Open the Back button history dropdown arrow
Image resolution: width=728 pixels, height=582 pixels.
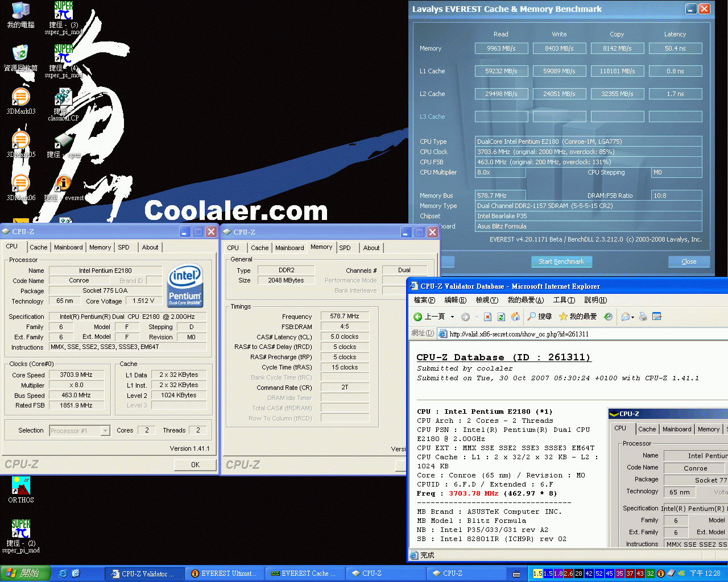[452, 317]
